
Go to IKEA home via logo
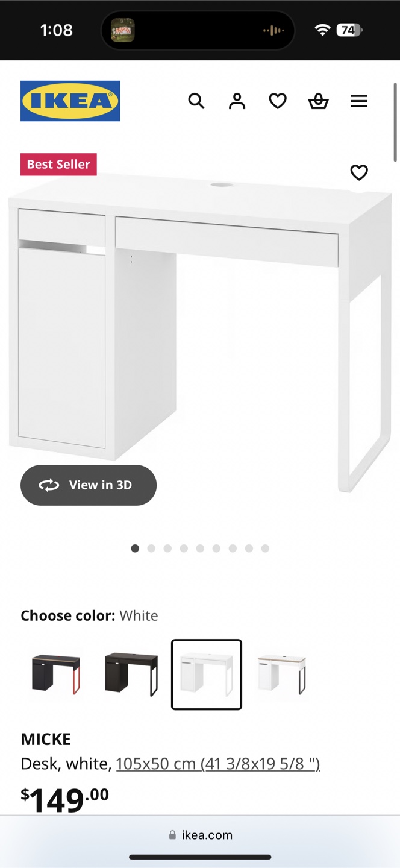coord(70,101)
